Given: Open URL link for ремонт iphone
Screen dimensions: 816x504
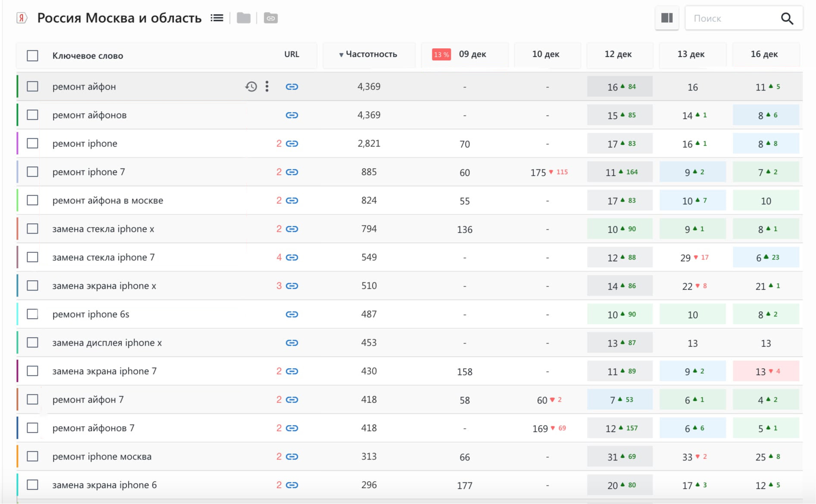Looking at the screenshot, I should (x=292, y=144).
